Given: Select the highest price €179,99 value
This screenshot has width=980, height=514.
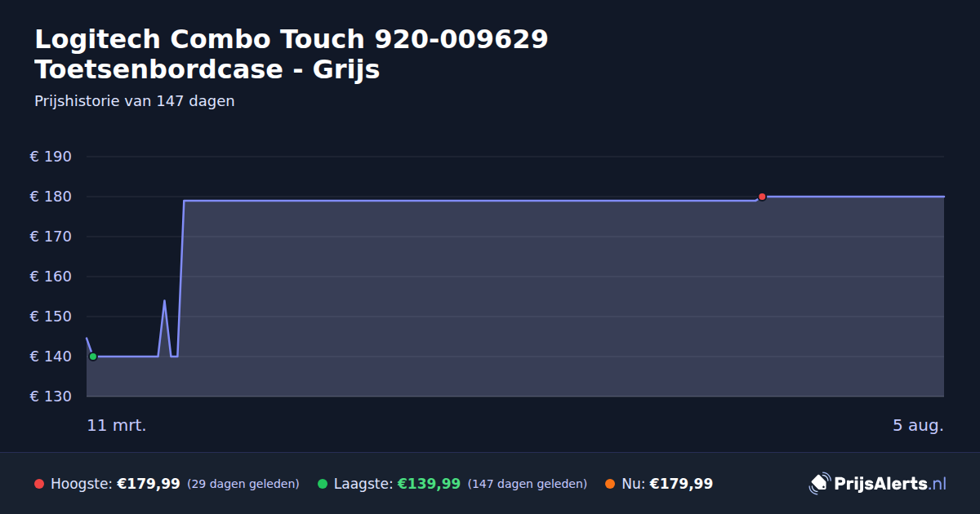Looking at the screenshot, I should 149,484.
